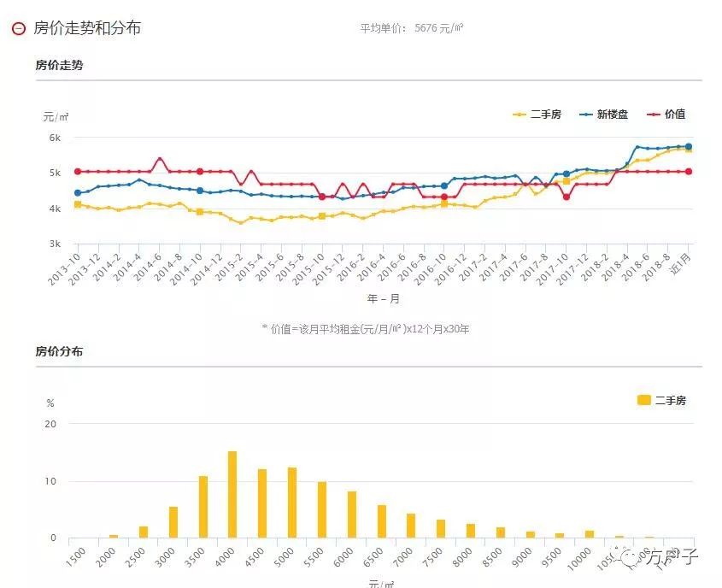Toggle the 新楼盘 line series legend
The image size is (722, 588).
[x=604, y=115]
